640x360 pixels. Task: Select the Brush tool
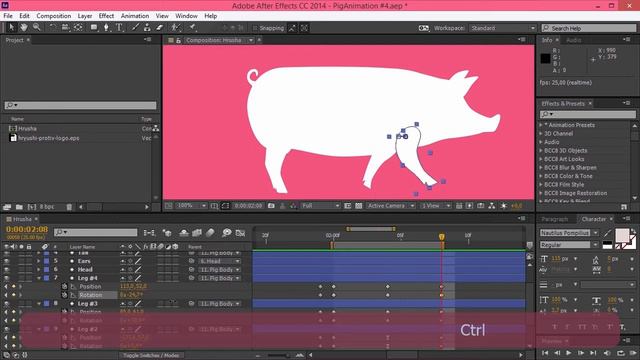point(135,27)
